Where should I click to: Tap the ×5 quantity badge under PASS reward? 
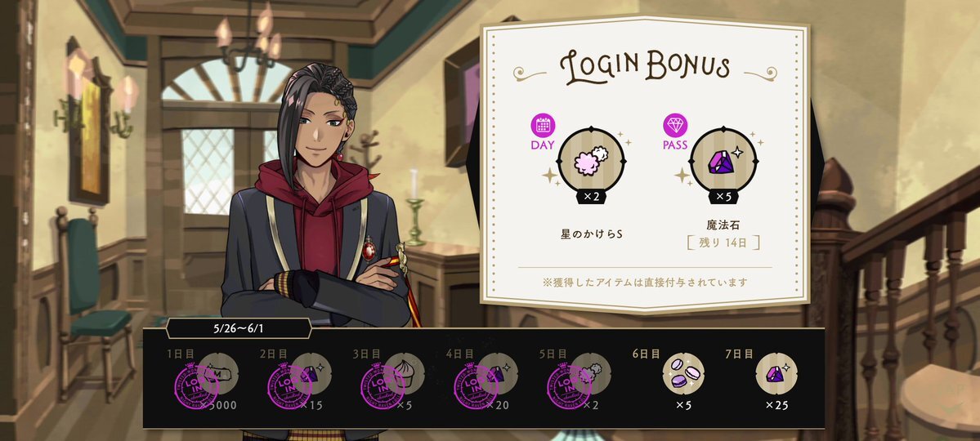tap(723, 197)
